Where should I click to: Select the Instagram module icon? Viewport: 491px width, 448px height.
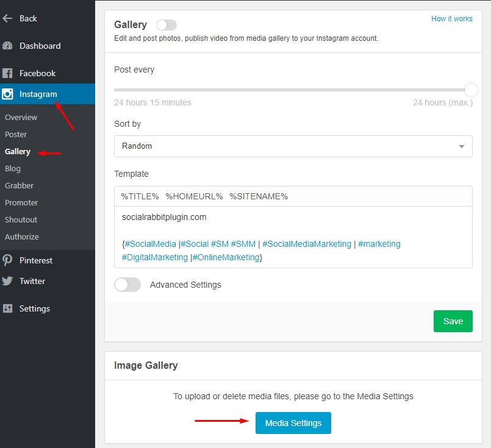(x=9, y=94)
